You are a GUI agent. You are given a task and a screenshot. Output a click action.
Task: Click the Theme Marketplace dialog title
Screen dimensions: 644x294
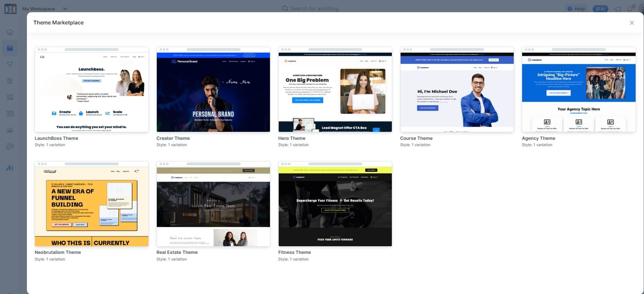[58, 22]
